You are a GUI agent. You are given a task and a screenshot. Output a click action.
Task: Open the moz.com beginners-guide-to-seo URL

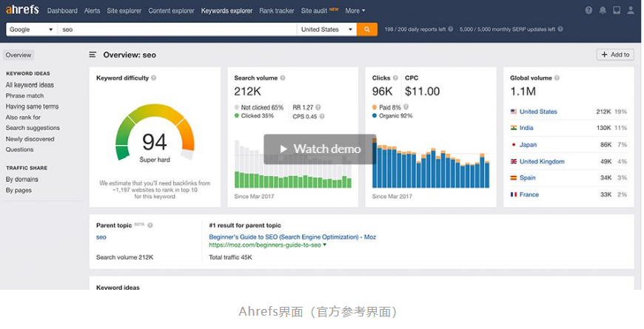click(265, 245)
